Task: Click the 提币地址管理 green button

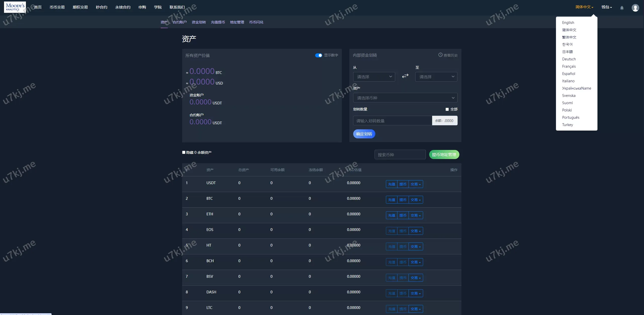Action: point(444,154)
